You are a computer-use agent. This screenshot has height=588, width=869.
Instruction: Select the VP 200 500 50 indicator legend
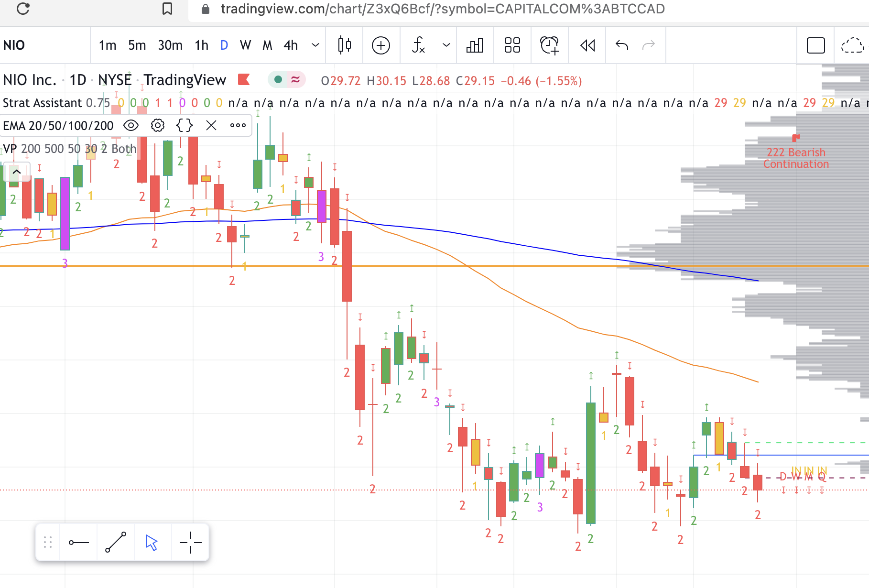[70, 149]
